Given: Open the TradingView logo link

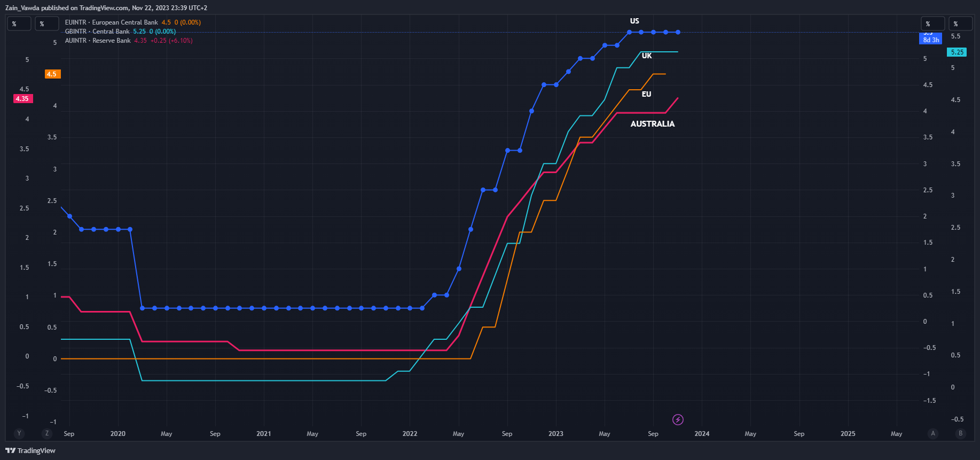Looking at the screenshot, I should (30, 450).
